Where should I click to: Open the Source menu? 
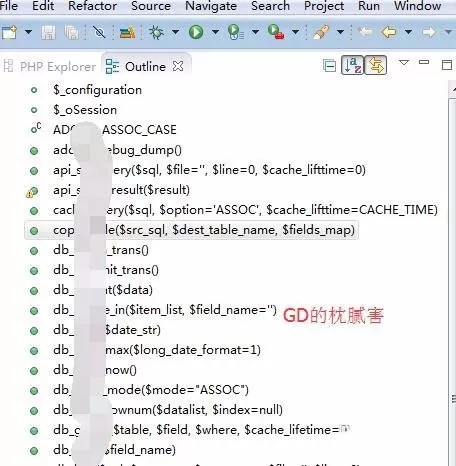[x=151, y=6]
